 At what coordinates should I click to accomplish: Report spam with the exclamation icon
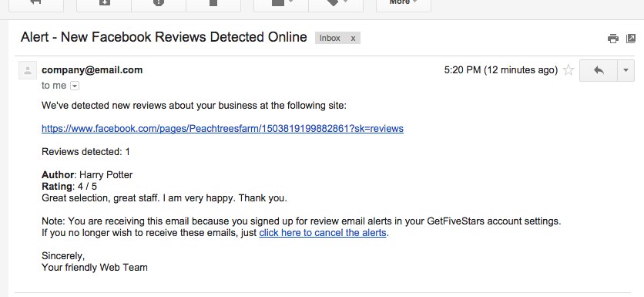[x=159, y=4]
